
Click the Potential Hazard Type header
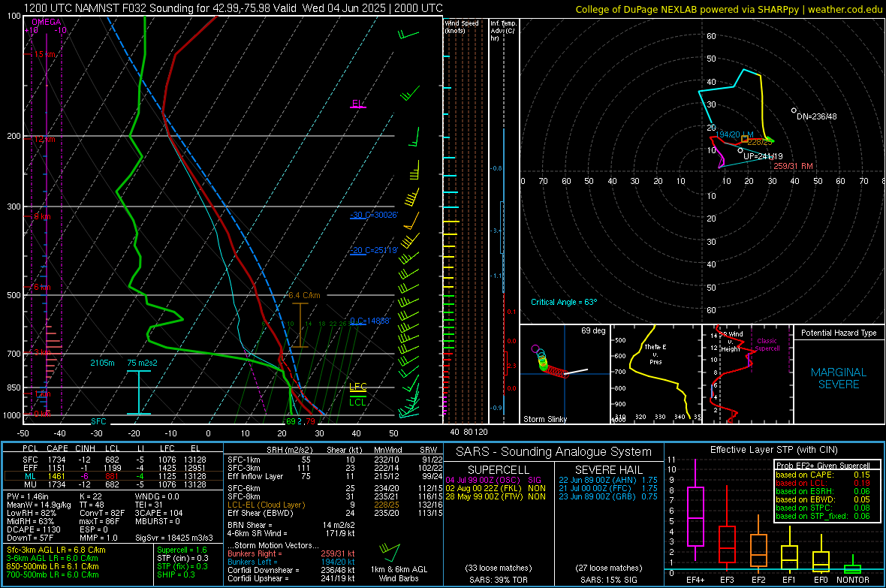point(839,333)
